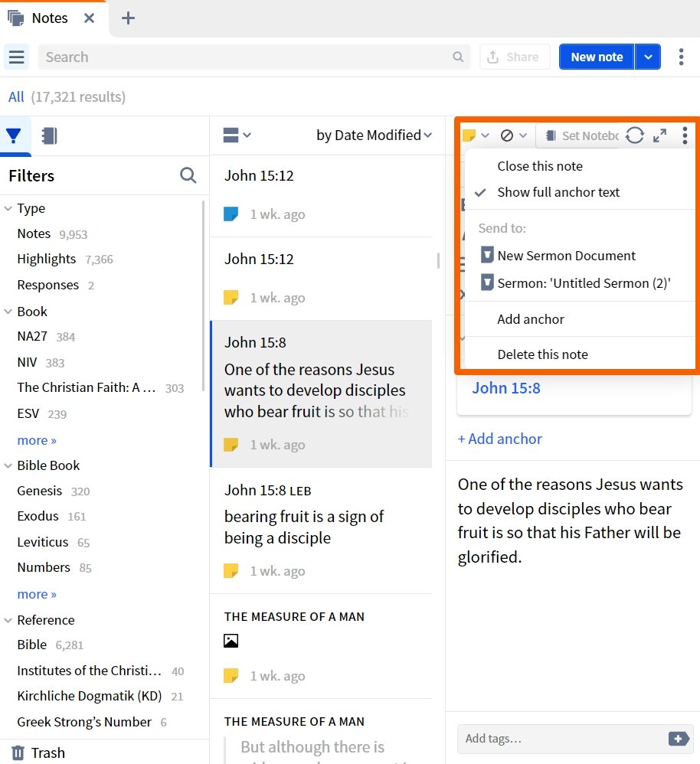This screenshot has height=764, width=700.
Task: Switch to the Notebooks sidebar tab
Action: point(49,135)
